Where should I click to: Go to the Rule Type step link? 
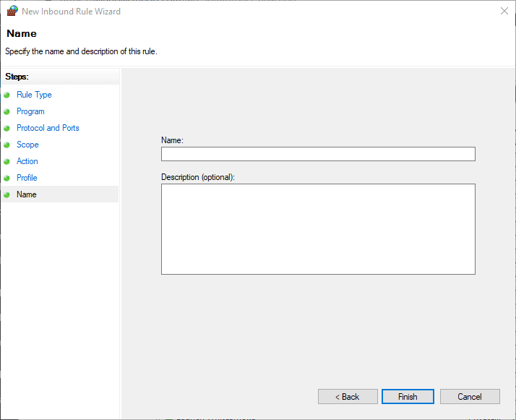tap(34, 95)
